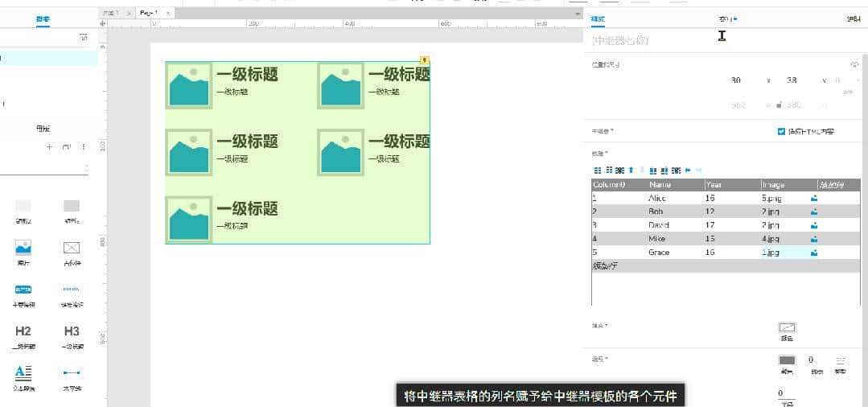Select the darker gray box widget
The height and width of the screenshot is (407, 868).
click(x=72, y=206)
